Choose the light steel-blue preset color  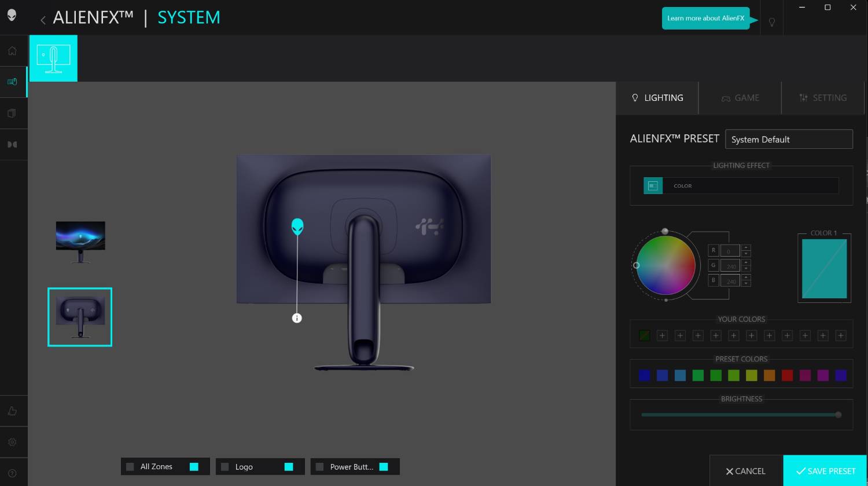click(680, 375)
